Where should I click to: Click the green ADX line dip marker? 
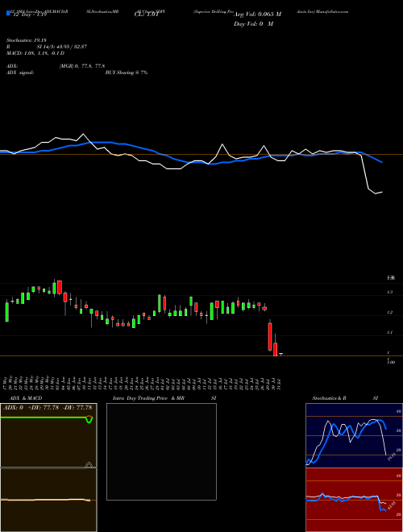coord(89,420)
